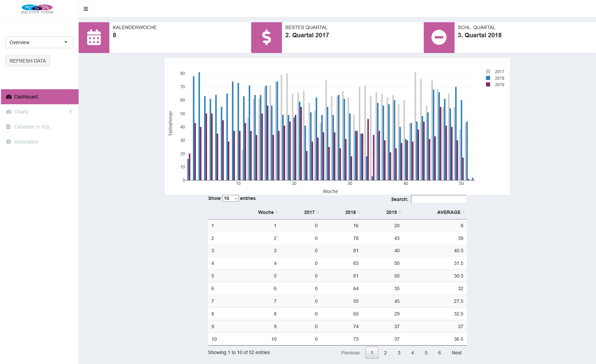Click the calendar icon for Kalenderwoche
Screen dimensions: 596x364
click(x=94, y=38)
